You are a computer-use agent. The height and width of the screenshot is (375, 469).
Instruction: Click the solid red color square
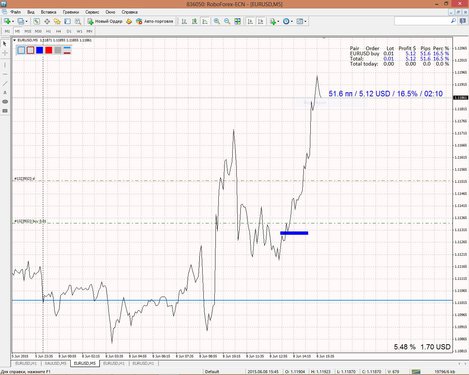(x=49, y=50)
